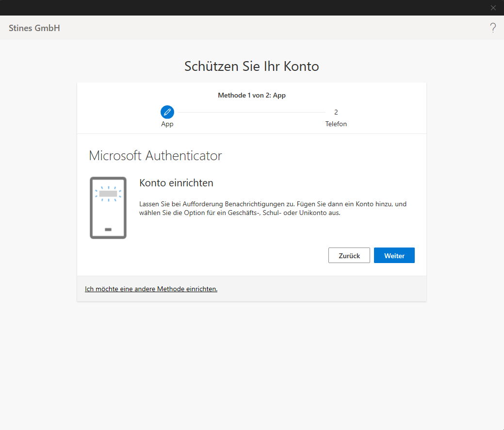The width and height of the screenshot is (504, 430).
Task: Click the Stines GmbH organization name
Action: click(34, 28)
